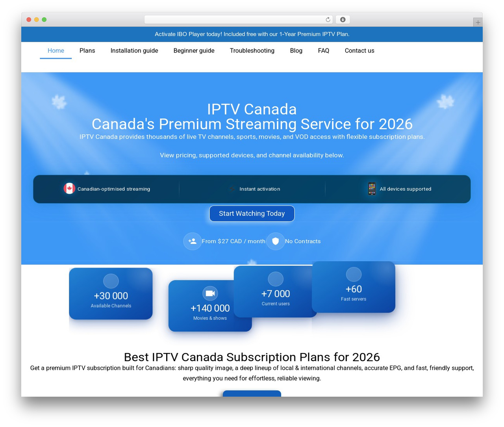The width and height of the screenshot is (504, 427).
Task: Click the browser reload icon
Action: [328, 20]
